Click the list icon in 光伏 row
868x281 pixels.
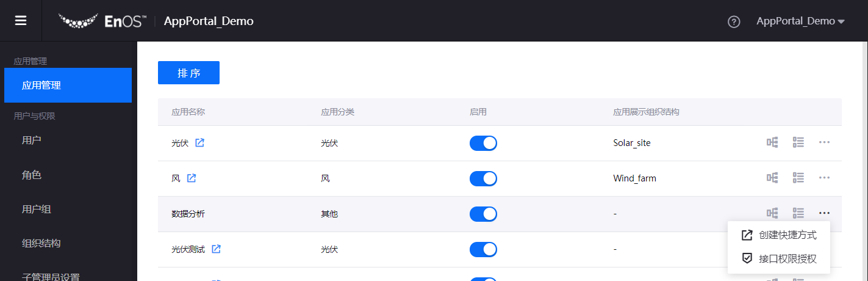pyautogui.click(x=798, y=142)
